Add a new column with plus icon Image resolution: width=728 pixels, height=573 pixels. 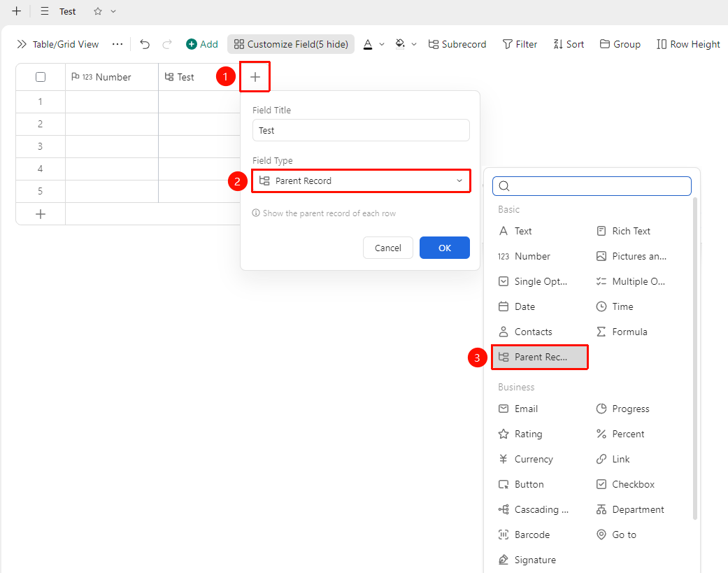click(255, 77)
